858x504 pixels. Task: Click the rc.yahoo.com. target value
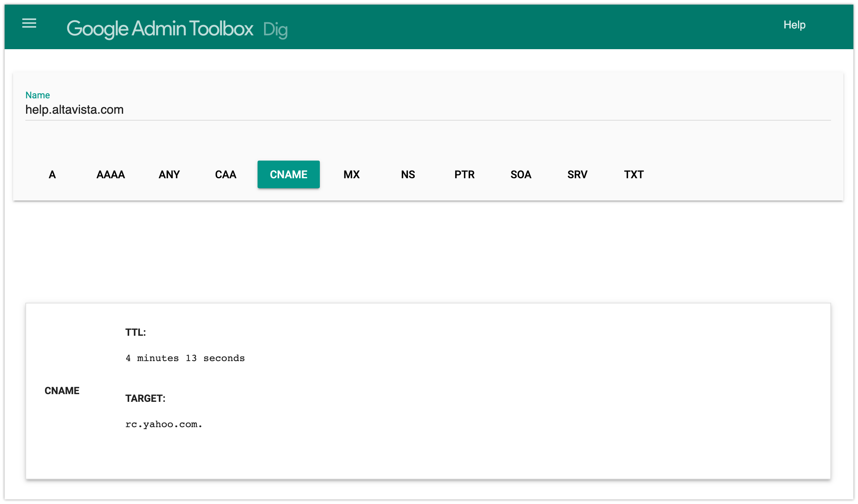[x=164, y=424]
